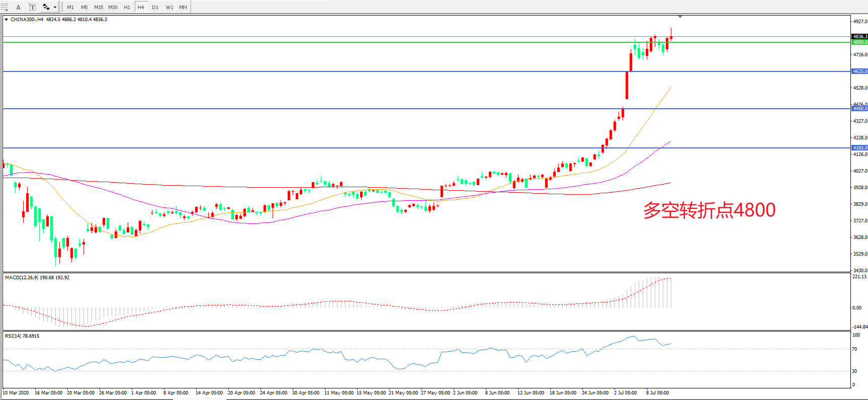Select the Text tool (A icon)
The image size is (868, 400).
(x=19, y=7)
